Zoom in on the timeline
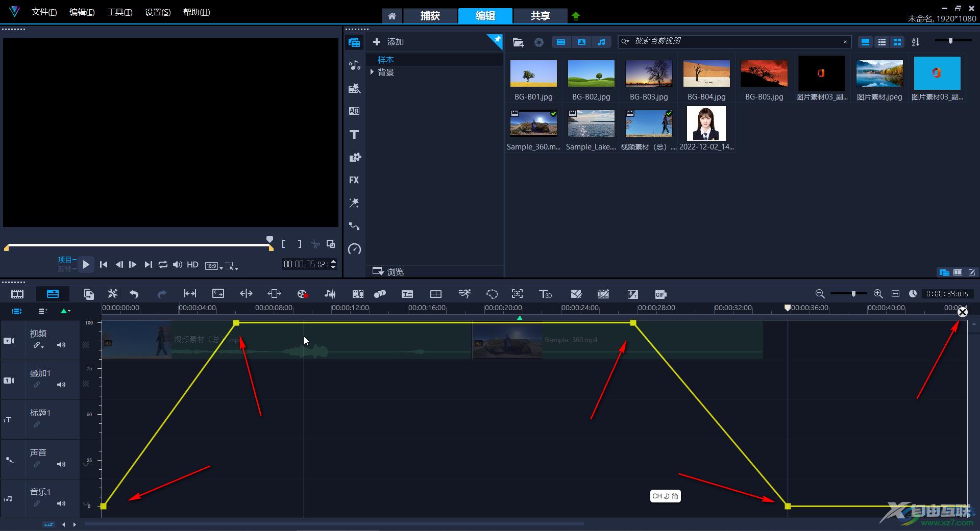Viewport: 980px width, 531px height. tap(878, 294)
